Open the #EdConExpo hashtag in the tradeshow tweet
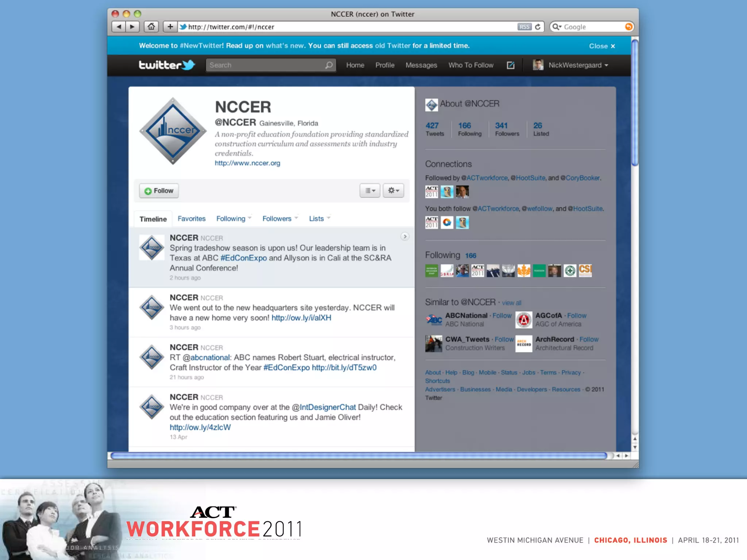Viewport: 747px width, 560px height. [x=244, y=258]
